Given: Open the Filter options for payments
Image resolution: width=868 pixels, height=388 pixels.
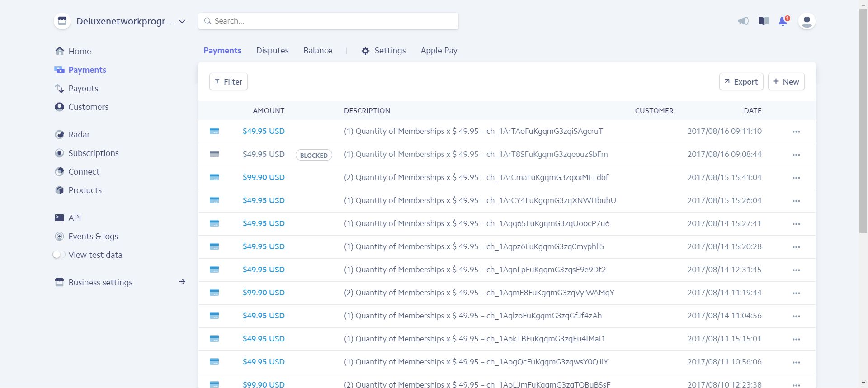Looking at the screenshot, I should (228, 82).
